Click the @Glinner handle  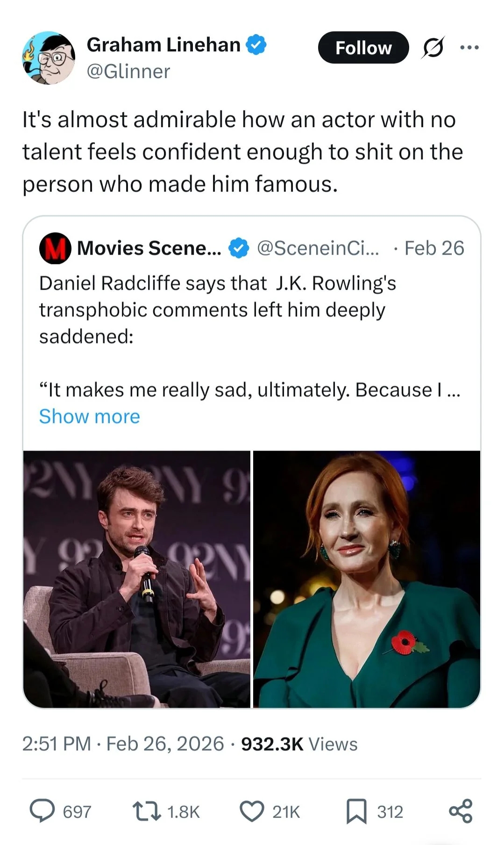tap(128, 72)
